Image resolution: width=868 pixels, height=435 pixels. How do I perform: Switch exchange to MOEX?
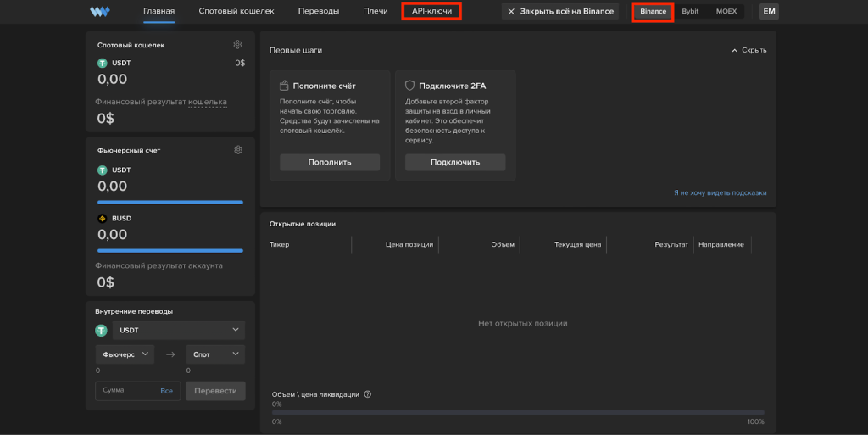coord(726,11)
